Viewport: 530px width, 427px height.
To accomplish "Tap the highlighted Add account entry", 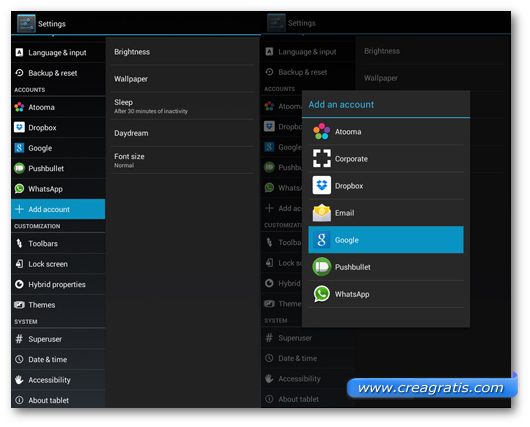I will [58, 209].
